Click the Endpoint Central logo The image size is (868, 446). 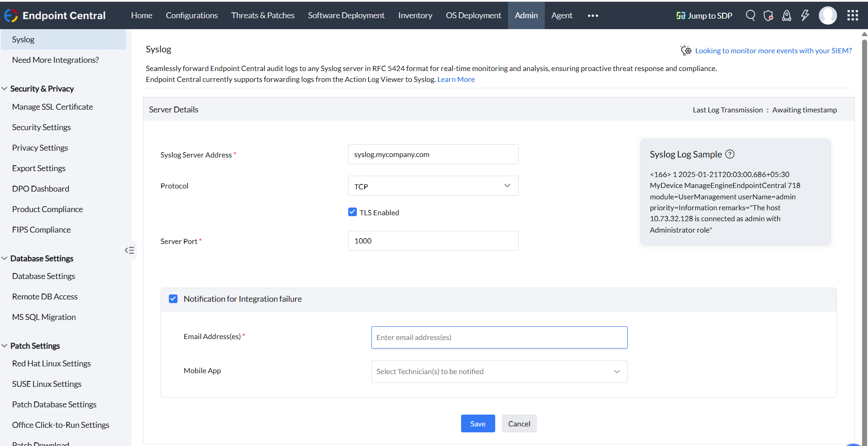pos(55,15)
